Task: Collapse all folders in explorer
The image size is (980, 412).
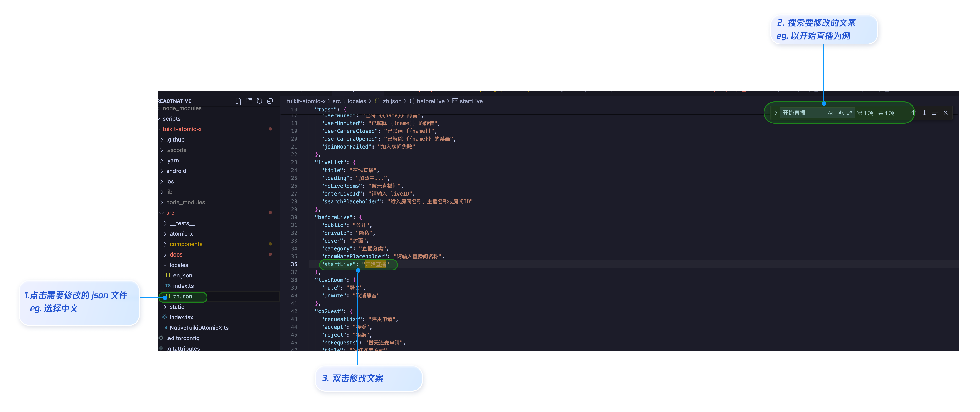Action: tap(270, 101)
